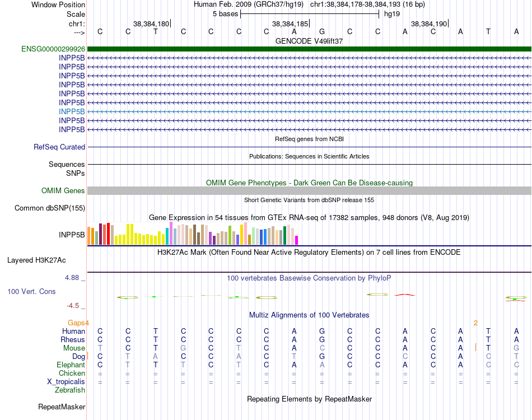Image resolution: width=532 pixels, height=420 pixels.
Task: Click the dark green ENSG00000299926 gene bar
Action: click(309, 49)
